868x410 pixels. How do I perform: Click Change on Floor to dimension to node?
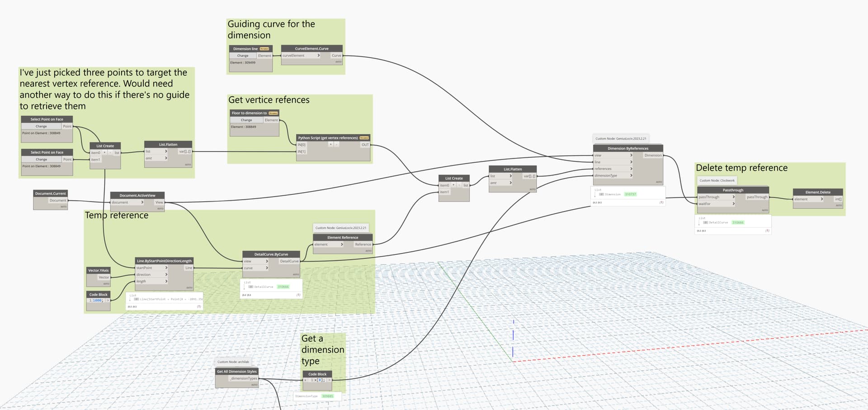tap(246, 120)
